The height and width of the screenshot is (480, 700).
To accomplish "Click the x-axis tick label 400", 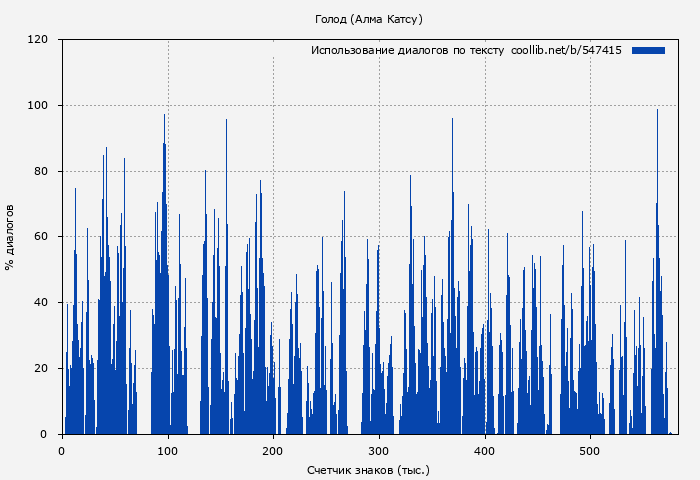I will (x=485, y=450).
